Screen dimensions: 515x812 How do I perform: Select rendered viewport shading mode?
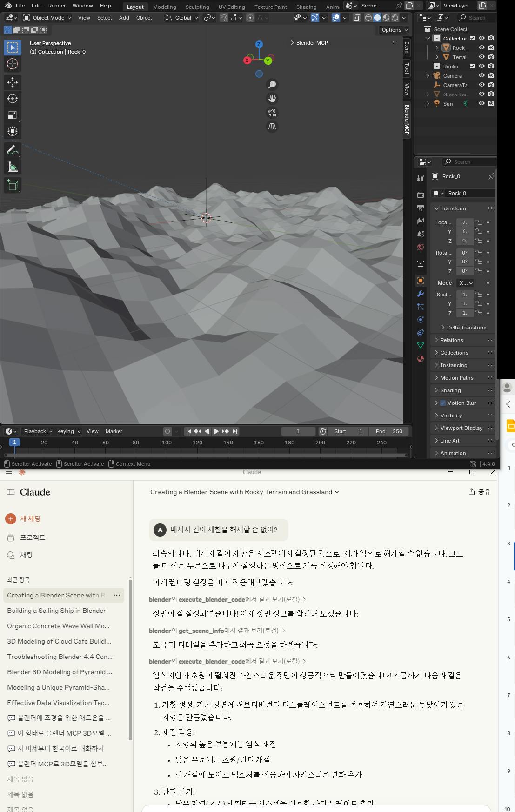(x=395, y=18)
